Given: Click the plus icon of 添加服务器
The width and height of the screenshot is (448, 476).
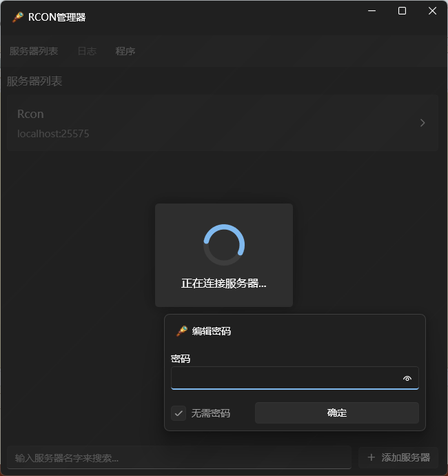Looking at the screenshot, I should (x=371, y=457).
